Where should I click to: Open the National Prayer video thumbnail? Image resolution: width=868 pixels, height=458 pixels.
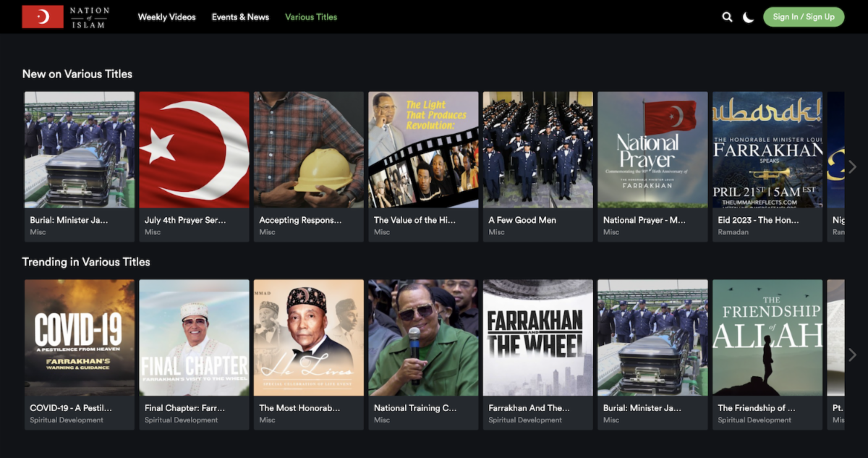click(652, 150)
